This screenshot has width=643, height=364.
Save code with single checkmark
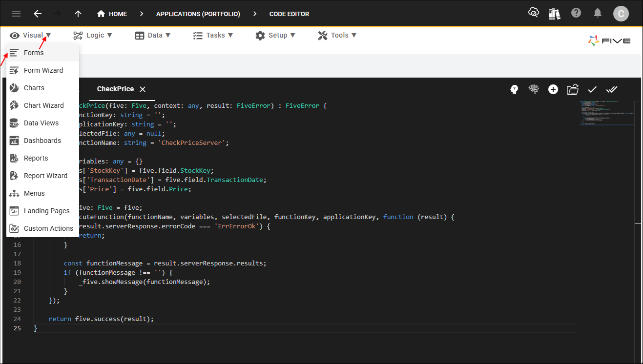tap(592, 89)
